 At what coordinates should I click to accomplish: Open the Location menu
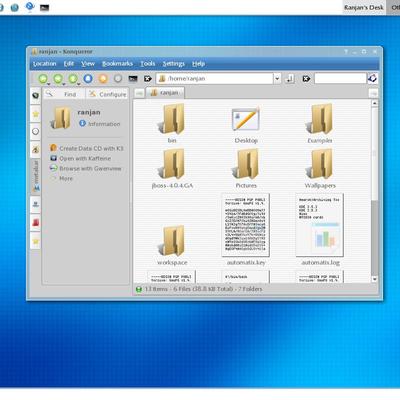pyautogui.click(x=44, y=64)
